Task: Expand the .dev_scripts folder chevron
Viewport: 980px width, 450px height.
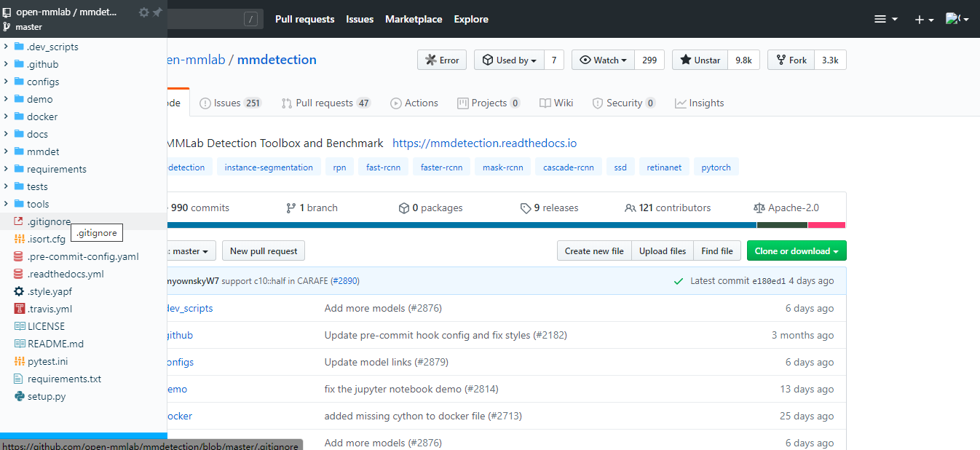Action: [6, 47]
